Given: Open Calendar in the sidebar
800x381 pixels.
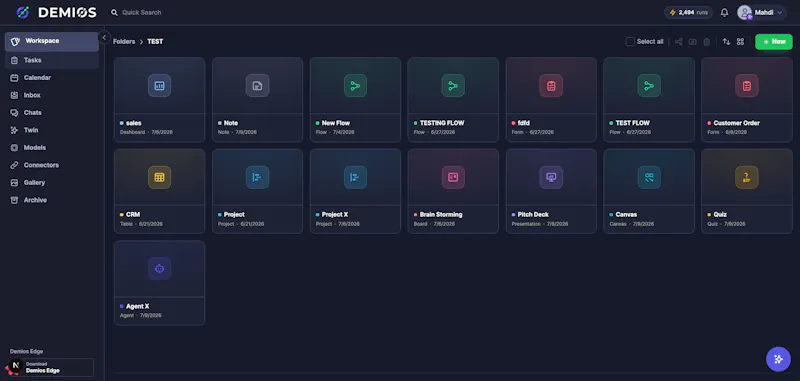Looking at the screenshot, I should point(52,78).
